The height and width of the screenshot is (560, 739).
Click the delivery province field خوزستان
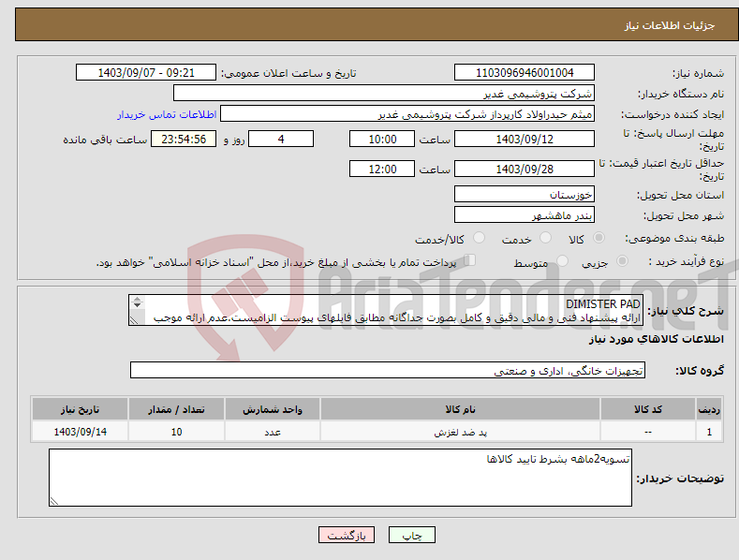coord(525,194)
